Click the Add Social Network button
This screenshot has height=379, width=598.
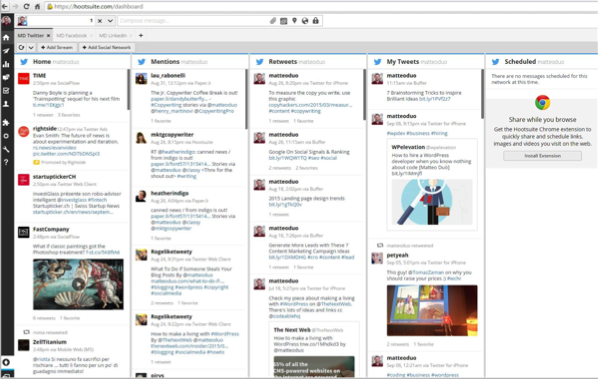106,47
